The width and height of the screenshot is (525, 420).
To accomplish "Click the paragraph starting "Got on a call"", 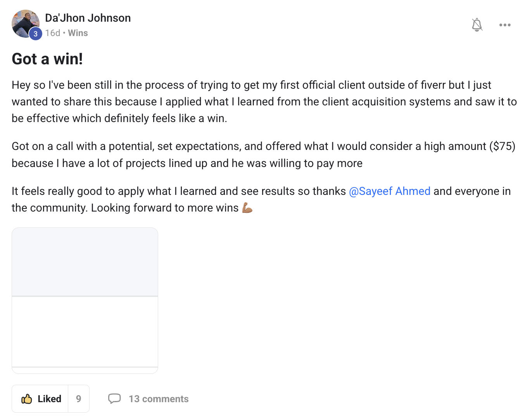I will (x=264, y=155).
